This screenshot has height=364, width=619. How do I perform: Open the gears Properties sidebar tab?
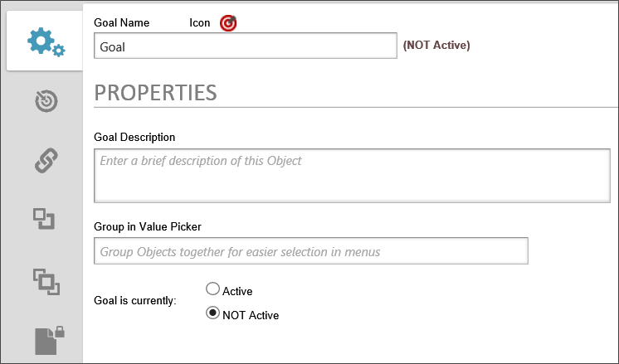[45, 42]
